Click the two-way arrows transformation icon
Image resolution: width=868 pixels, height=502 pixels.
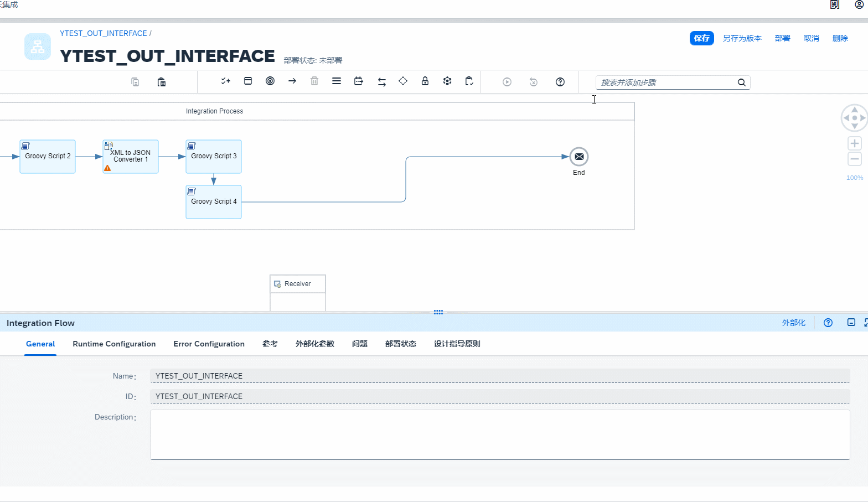381,82
